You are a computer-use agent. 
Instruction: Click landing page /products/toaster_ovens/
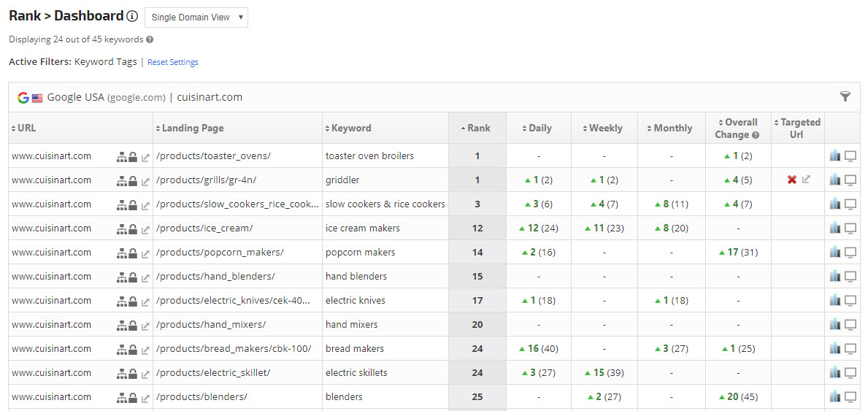point(213,156)
